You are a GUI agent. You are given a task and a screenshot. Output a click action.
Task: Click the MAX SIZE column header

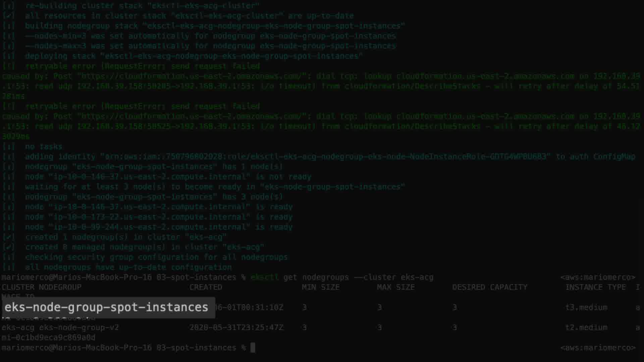click(395, 287)
